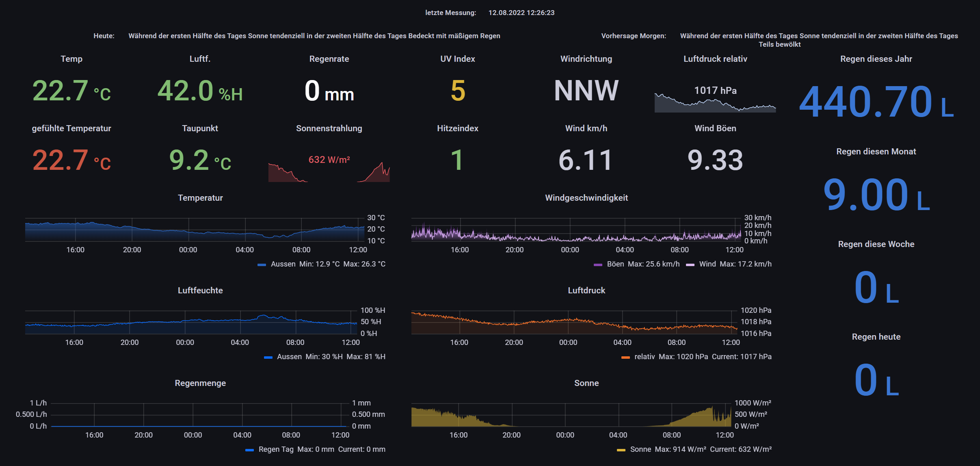This screenshot has width=980, height=466.
Task: Toggle the Böen series in wind legend
Action: click(x=615, y=264)
